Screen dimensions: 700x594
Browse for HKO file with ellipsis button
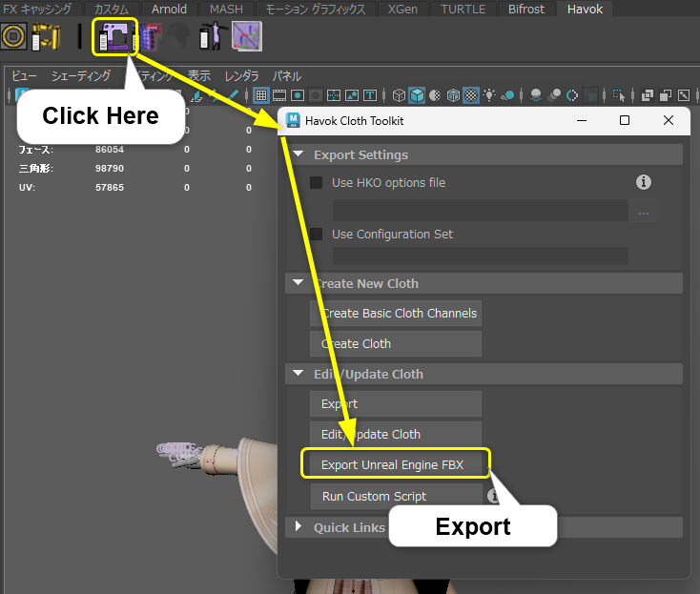[644, 213]
